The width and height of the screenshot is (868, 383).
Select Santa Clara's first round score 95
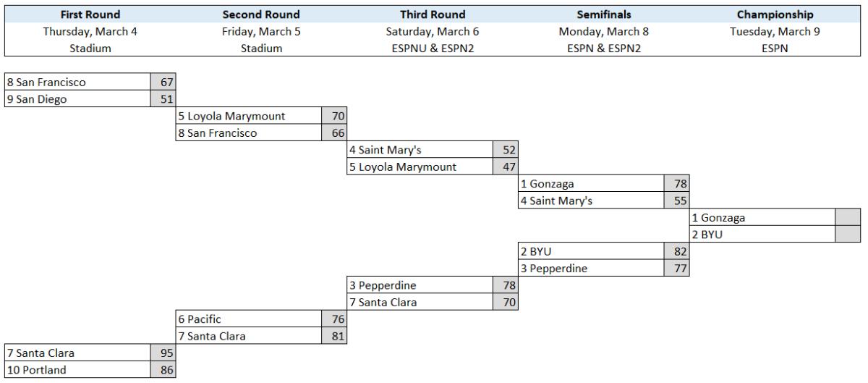pyautogui.click(x=162, y=353)
